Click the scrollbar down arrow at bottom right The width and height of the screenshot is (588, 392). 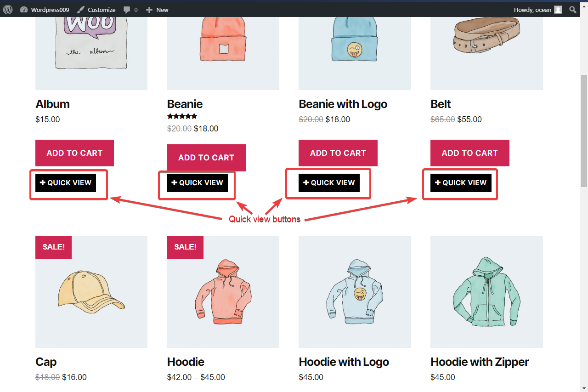pos(584,388)
